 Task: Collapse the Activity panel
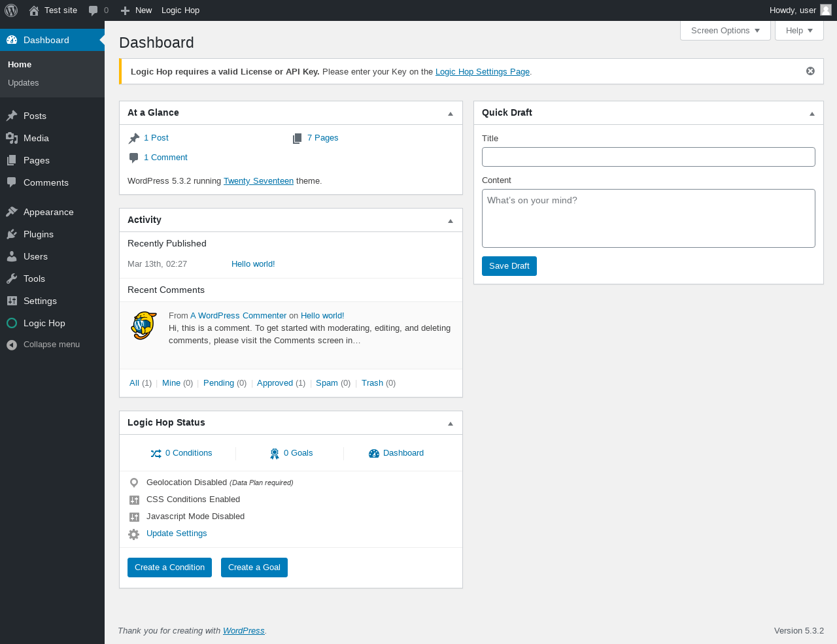(451, 221)
